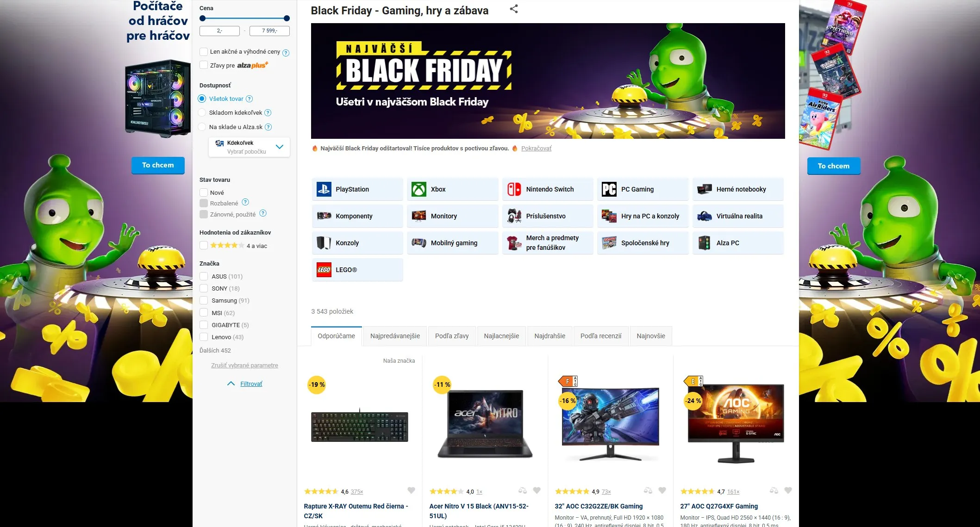Expand the 'Vybrať pobočku' store selector
The height and width of the screenshot is (527, 980).
(x=280, y=147)
